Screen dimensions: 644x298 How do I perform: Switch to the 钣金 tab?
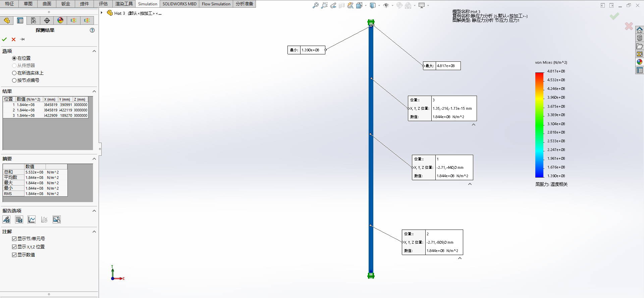point(66,4)
